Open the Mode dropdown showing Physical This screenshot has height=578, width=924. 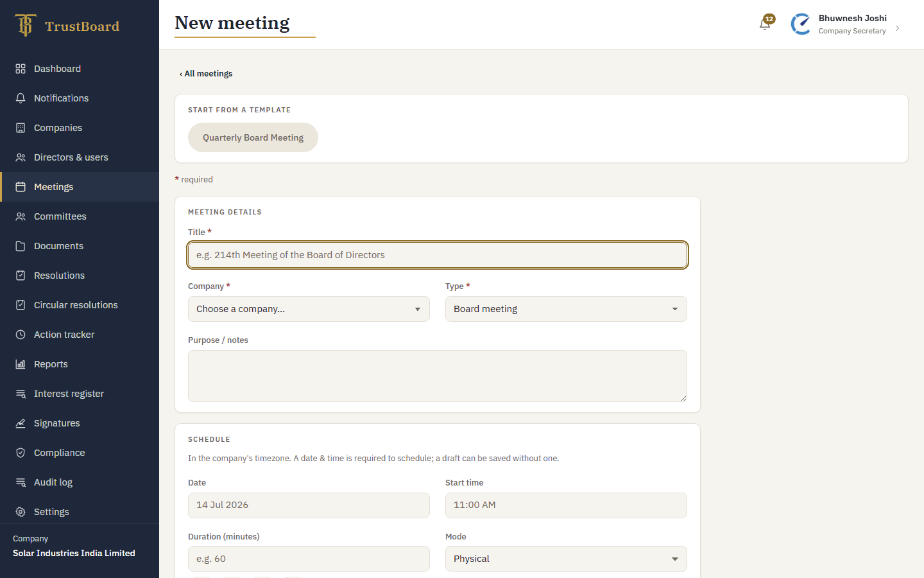pyautogui.click(x=566, y=559)
